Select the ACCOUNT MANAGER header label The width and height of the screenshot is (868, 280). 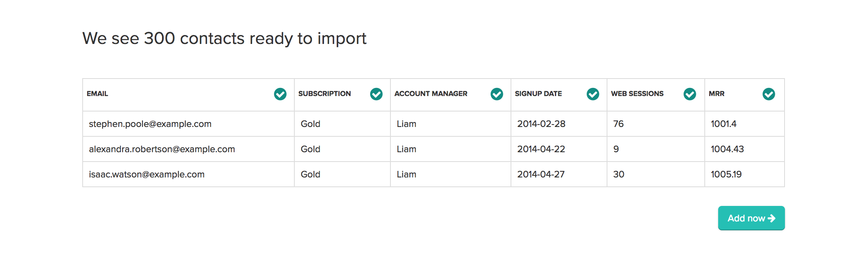coord(431,94)
